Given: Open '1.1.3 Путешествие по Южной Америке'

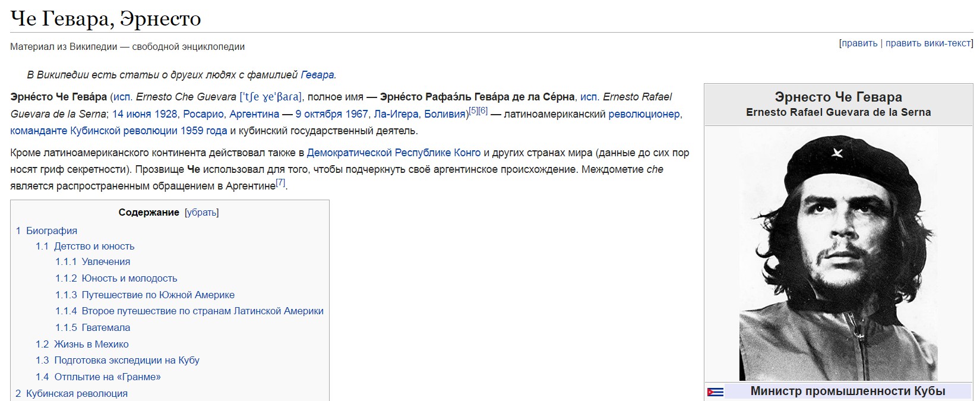Looking at the screenshot, I should coord(145,295).
